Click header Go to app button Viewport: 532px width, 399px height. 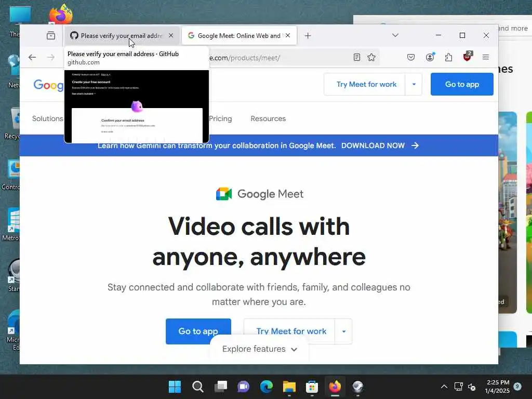pyautogui.click(x=462, y=84)
